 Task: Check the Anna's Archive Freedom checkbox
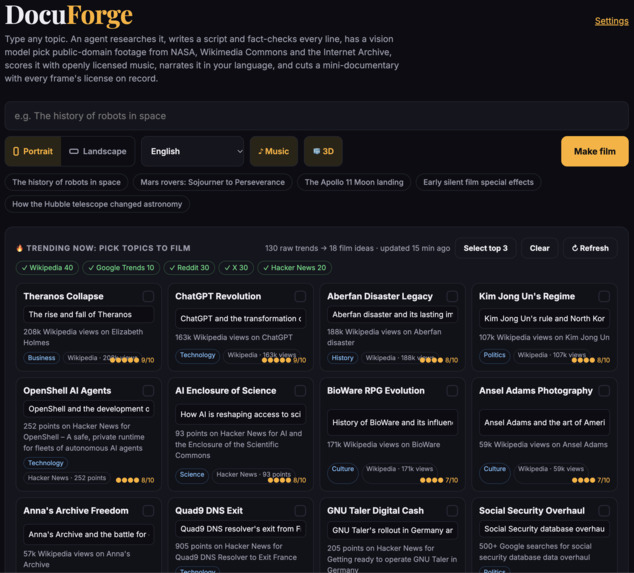(148, 511)
